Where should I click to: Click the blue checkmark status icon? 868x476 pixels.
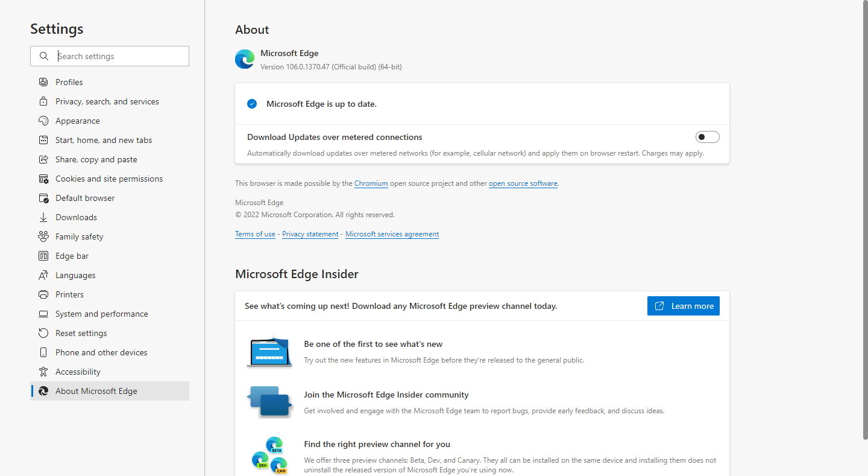point(251,103)
